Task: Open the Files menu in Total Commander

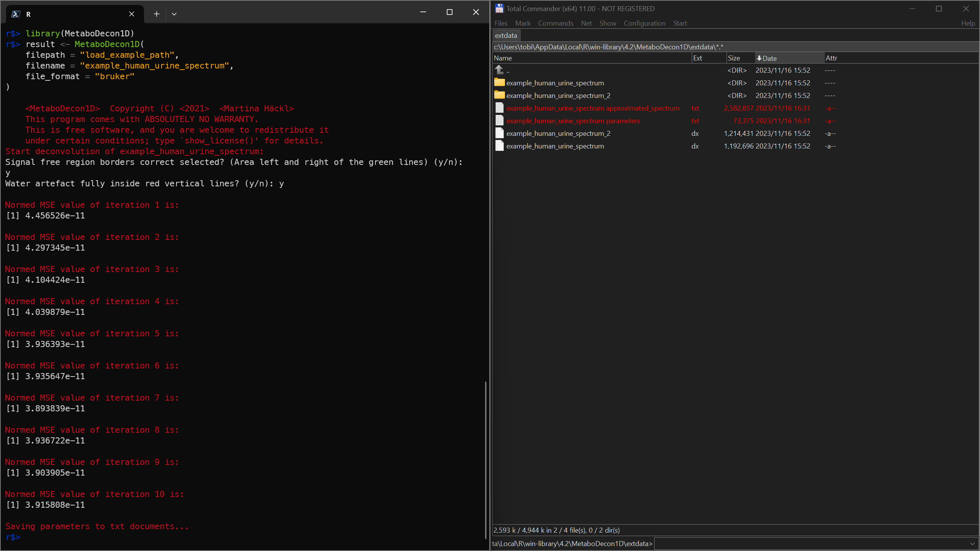Action: pos(501,23)
